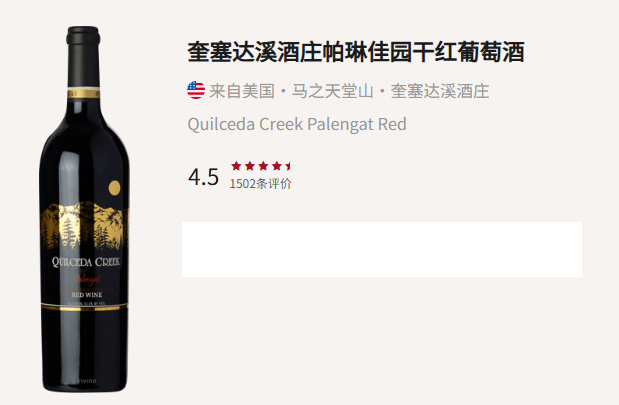Click the Quilceda Creek text on bottle

coord(86,262)
